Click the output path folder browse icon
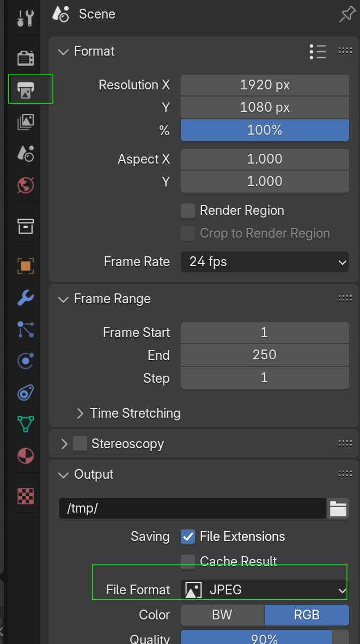This screenshot has height=644, width=360. tap(338, 509)
